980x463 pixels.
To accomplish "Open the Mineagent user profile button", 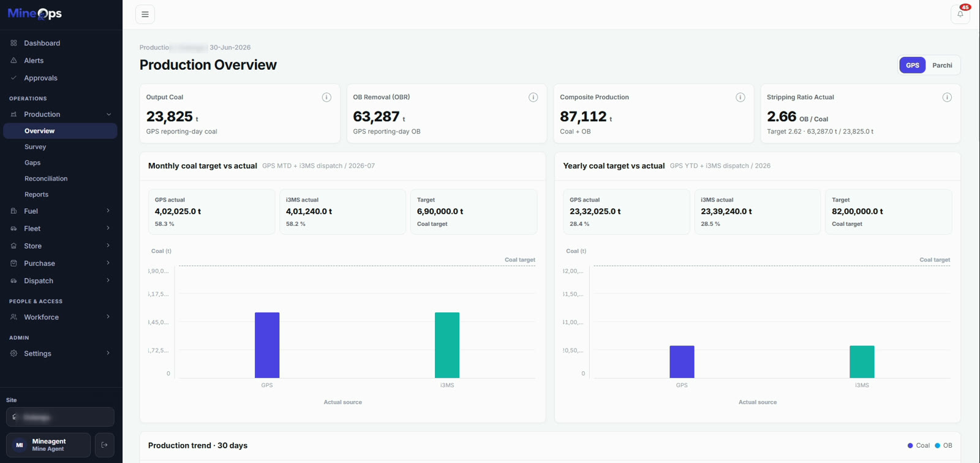I will point(48,445).
